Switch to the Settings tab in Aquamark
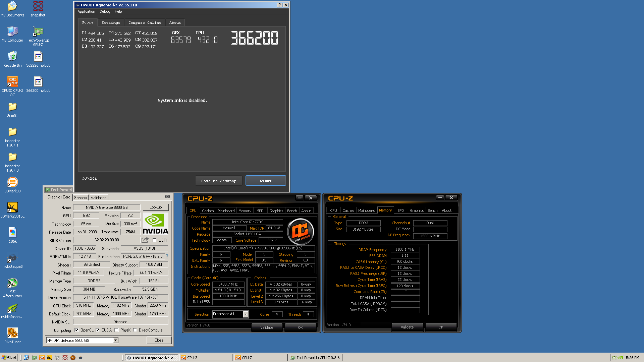Image resolution: width=644 pixels, height=362 pixels. click(x=111, y=22)
